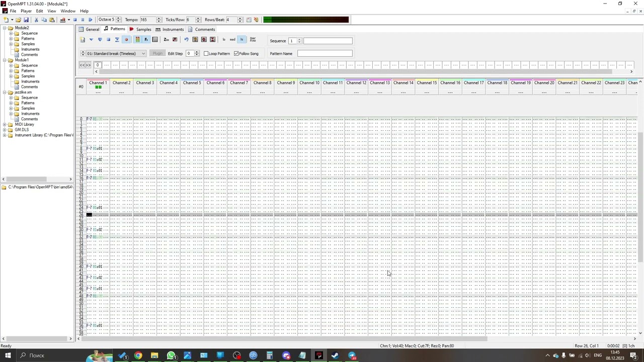Toggle the plugin VU meters Fx icon
Screen dimensions: 644x362
pos(146,40)
